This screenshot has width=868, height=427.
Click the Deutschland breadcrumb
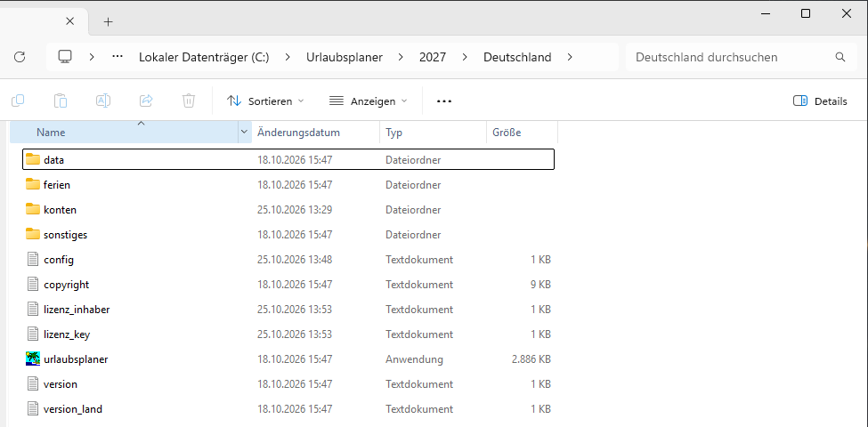(x=517, y=57)
